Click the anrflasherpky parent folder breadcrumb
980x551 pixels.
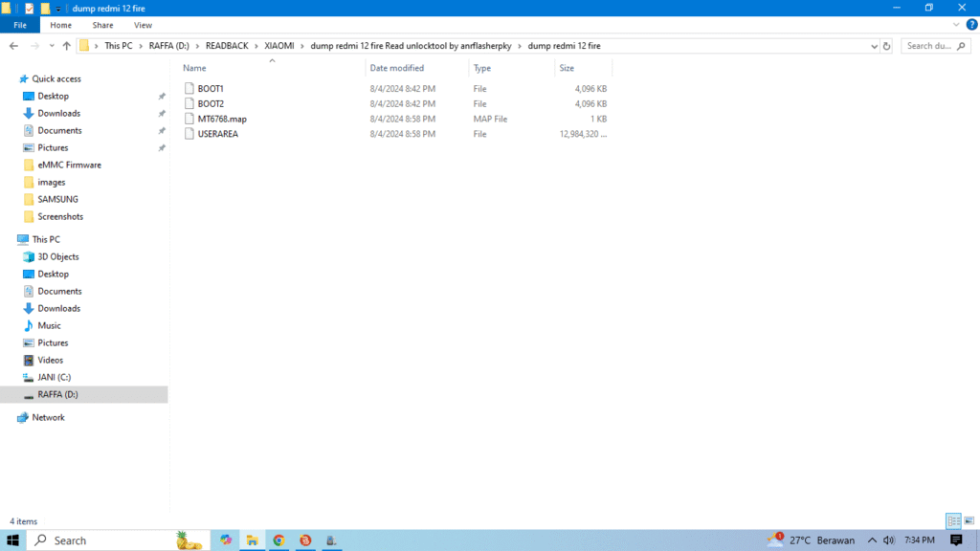pyautogui.click(x=411, y=46)
